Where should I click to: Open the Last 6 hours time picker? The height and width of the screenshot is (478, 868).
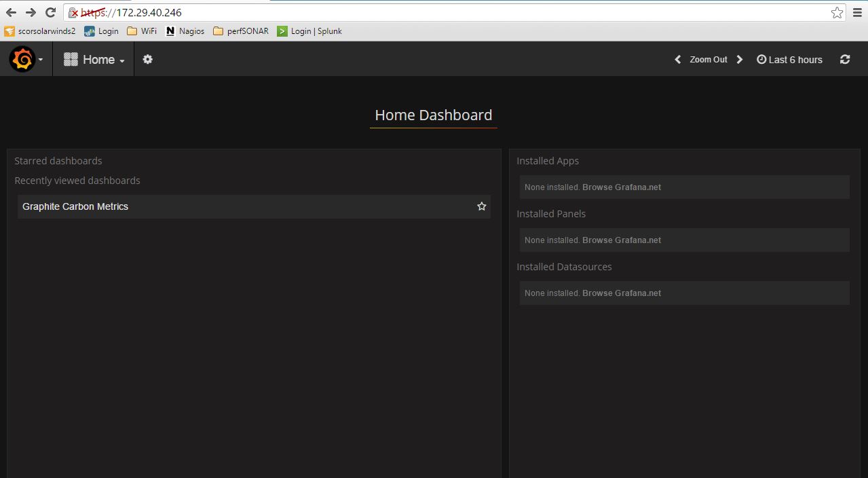click(x=789, y=60)
